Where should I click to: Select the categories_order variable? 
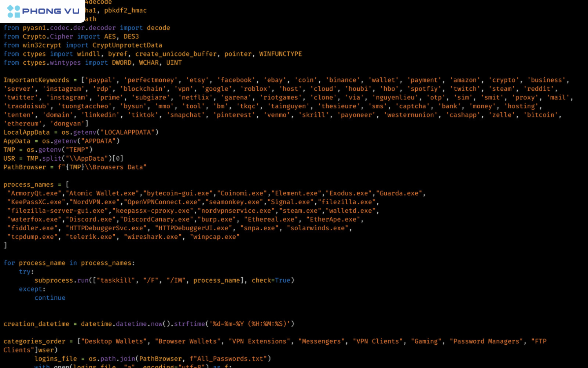[x=35, y=341]
